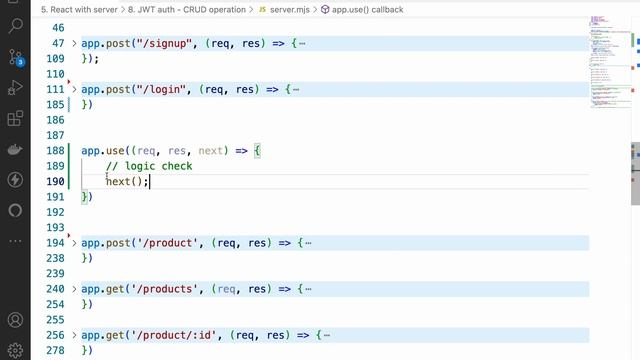Click the "/signup" string

coord(164,43)
